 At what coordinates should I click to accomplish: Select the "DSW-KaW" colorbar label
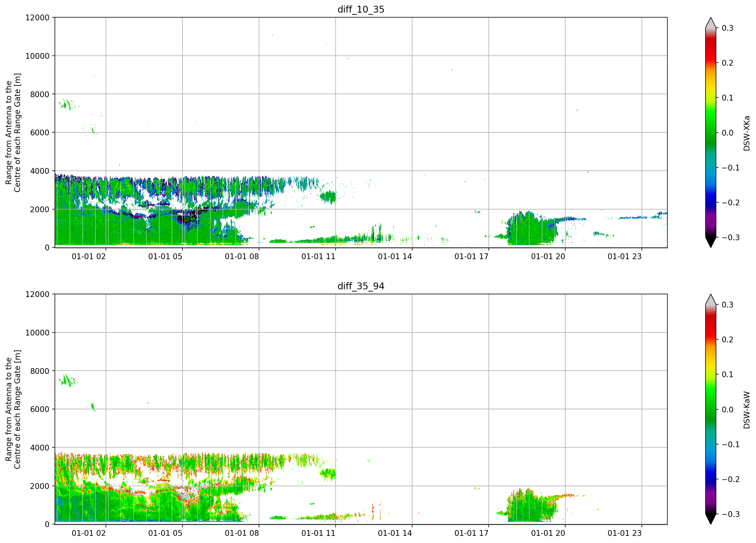click(x=746, y=410)
